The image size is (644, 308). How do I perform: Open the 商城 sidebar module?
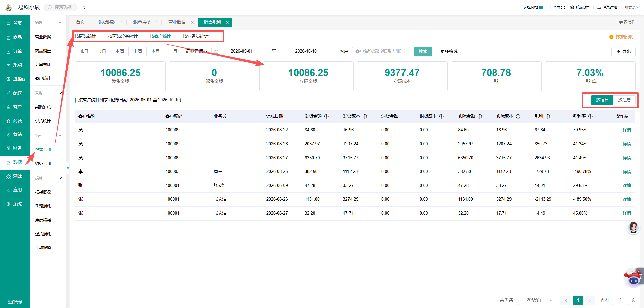15,121
